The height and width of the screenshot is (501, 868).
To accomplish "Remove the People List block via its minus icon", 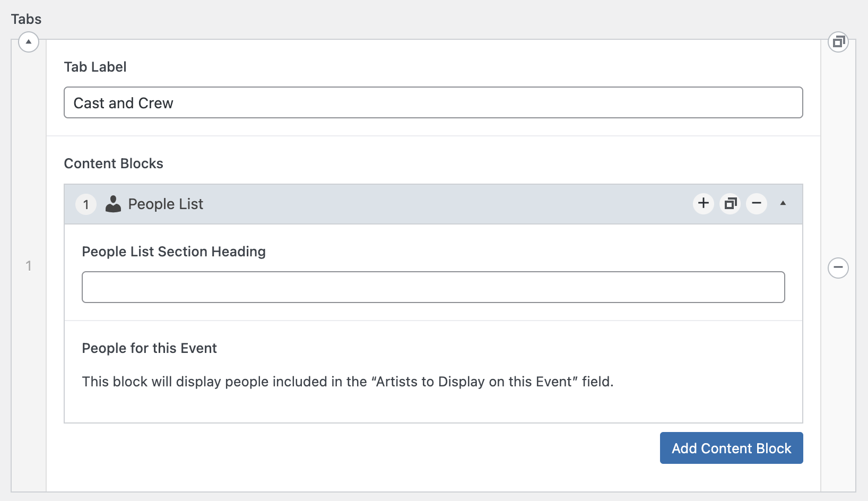I will coord(757,203).
